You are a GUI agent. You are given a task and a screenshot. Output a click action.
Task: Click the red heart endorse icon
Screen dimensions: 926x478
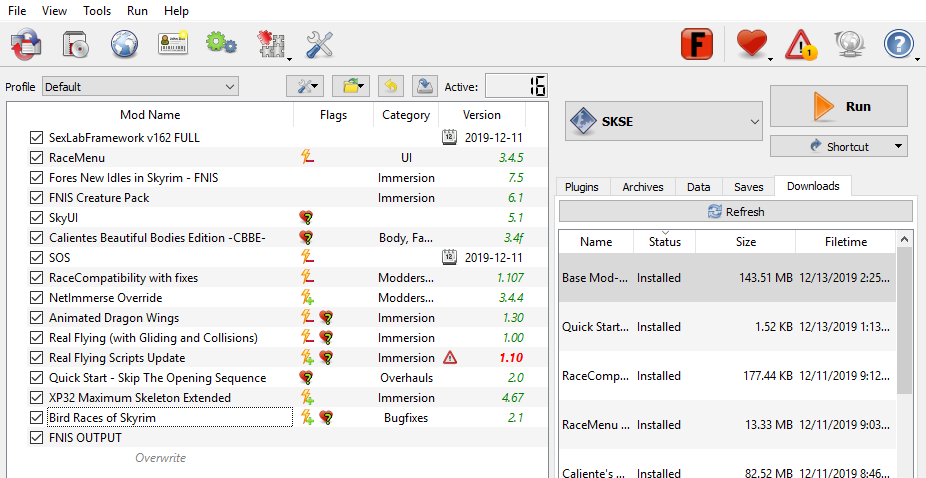pyautogui.click(x=751, y=44)
